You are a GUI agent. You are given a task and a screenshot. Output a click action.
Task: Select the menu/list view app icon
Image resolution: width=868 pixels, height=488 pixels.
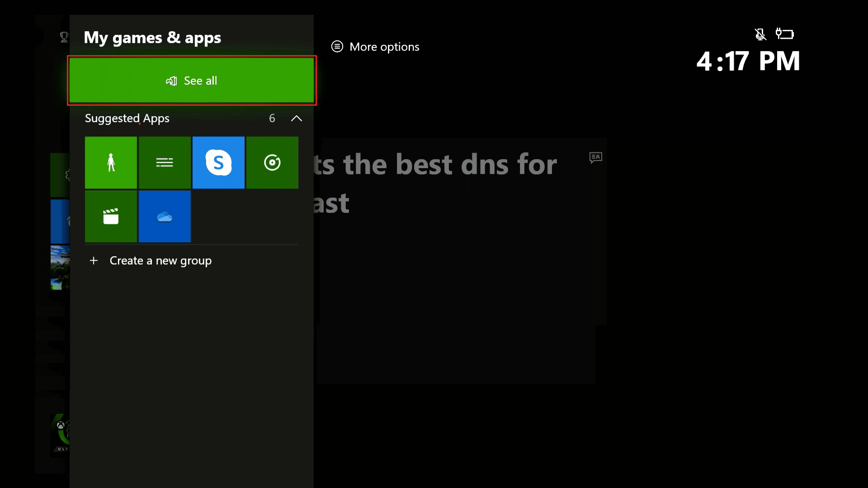pos(165,162)
